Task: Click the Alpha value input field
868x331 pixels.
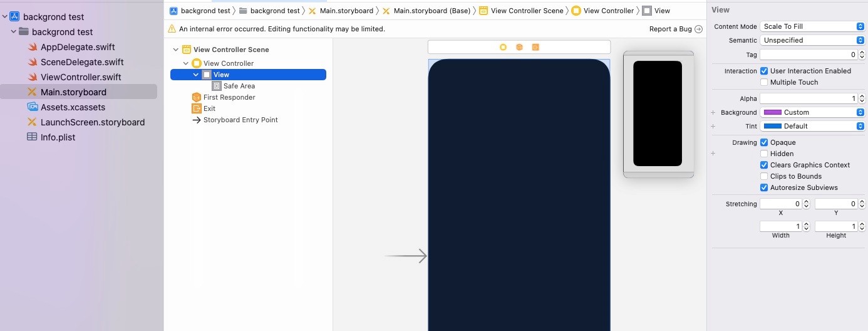Action: point(808,98)
